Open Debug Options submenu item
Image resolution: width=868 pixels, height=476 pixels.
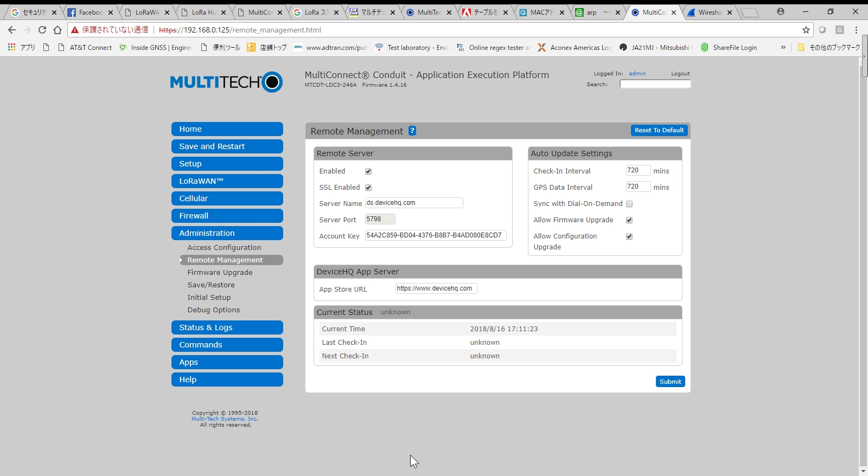click(x=213, y=310)
